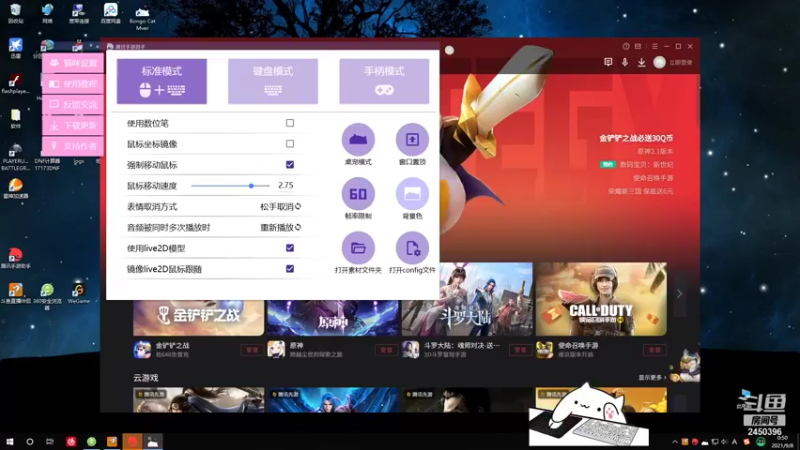The image size is (800, 450).
Task: Choose 支持作者 in pink side menu
Action: [x=73, y=146]
